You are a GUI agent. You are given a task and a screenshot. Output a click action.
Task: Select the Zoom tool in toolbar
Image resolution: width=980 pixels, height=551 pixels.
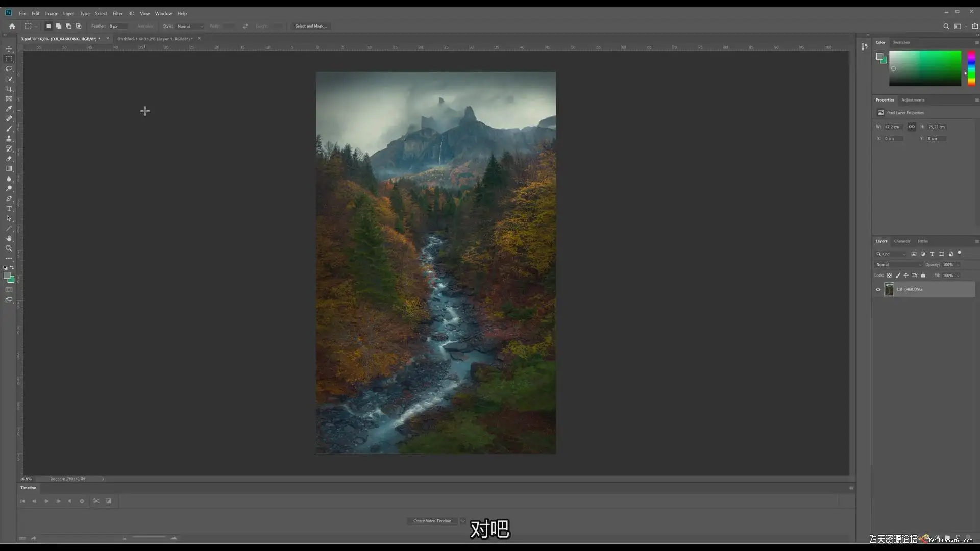pos(9,248)
